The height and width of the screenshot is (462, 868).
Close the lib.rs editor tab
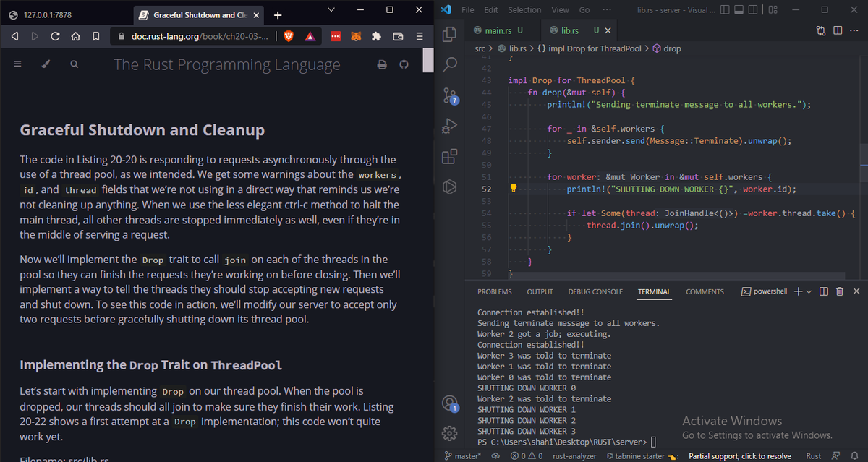608,30
